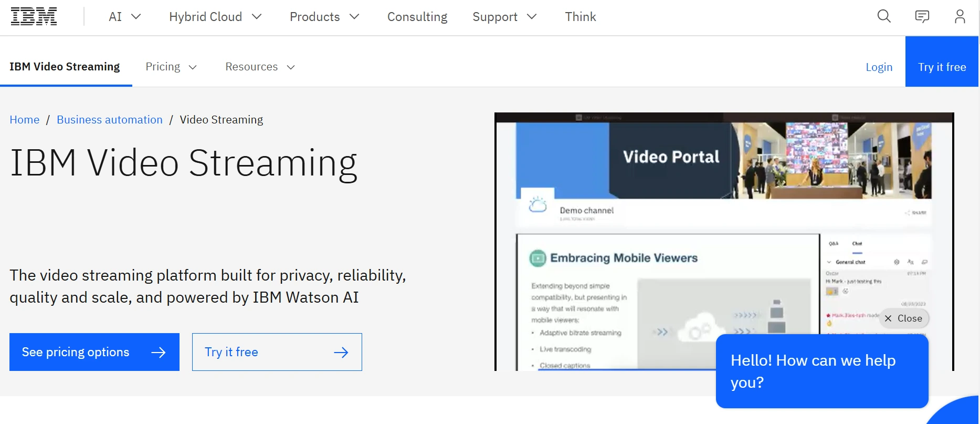Click the Embracing Mobile Viewers slide icon
The width and height of the screenshot is (980, 424).
tap(538, 258)
